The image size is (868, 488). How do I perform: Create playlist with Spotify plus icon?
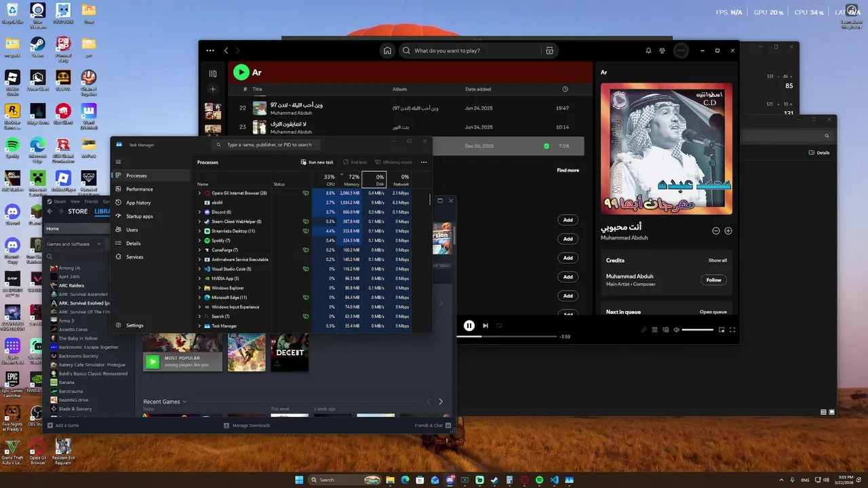212,89
